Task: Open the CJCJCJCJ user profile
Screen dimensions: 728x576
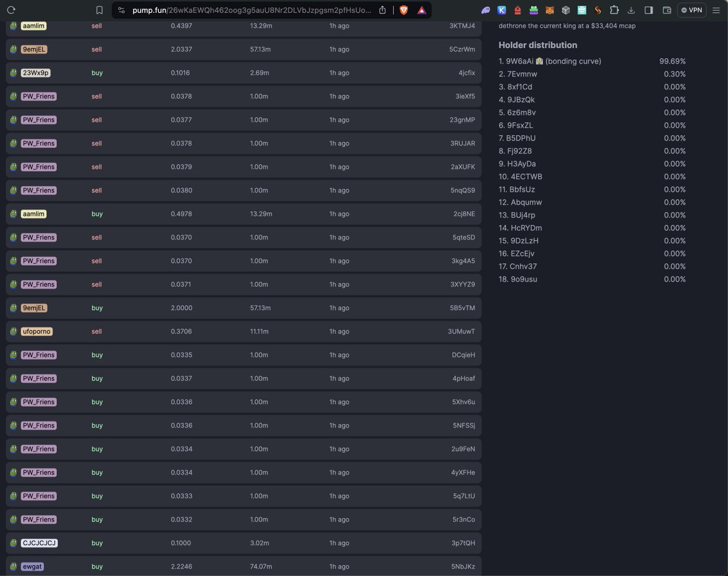Action: point(39,543)
